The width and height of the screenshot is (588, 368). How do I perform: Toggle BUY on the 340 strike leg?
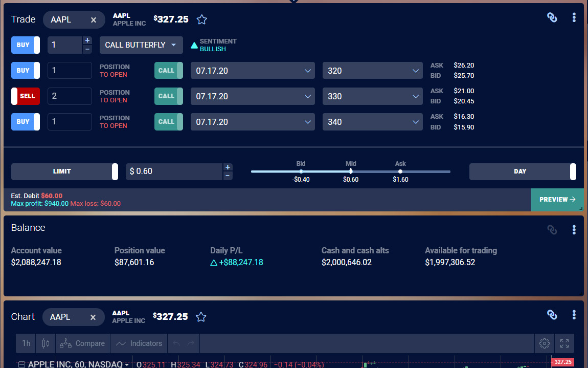point(26,122)
